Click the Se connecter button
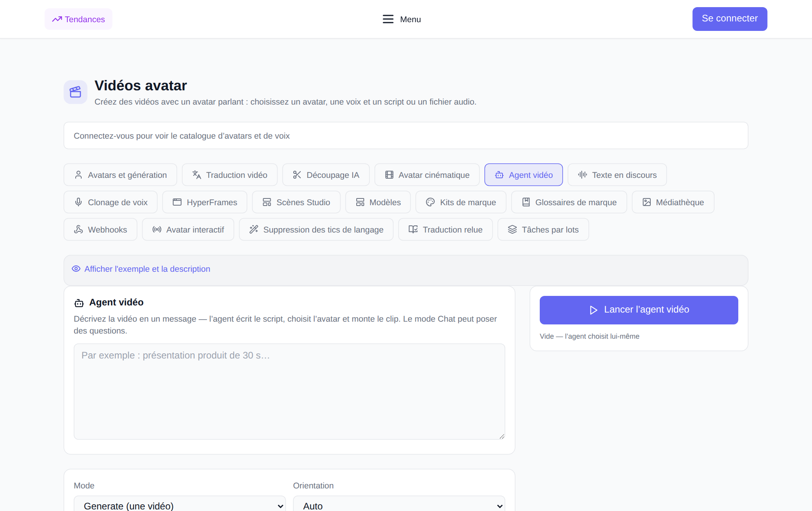Viewport: 812px width, 511px height. pos(730,19)
